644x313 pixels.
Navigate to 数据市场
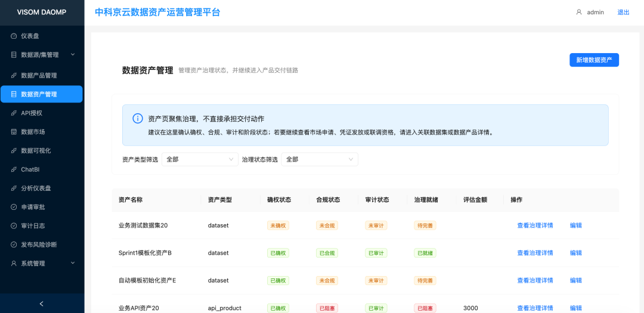click(42, 132)
